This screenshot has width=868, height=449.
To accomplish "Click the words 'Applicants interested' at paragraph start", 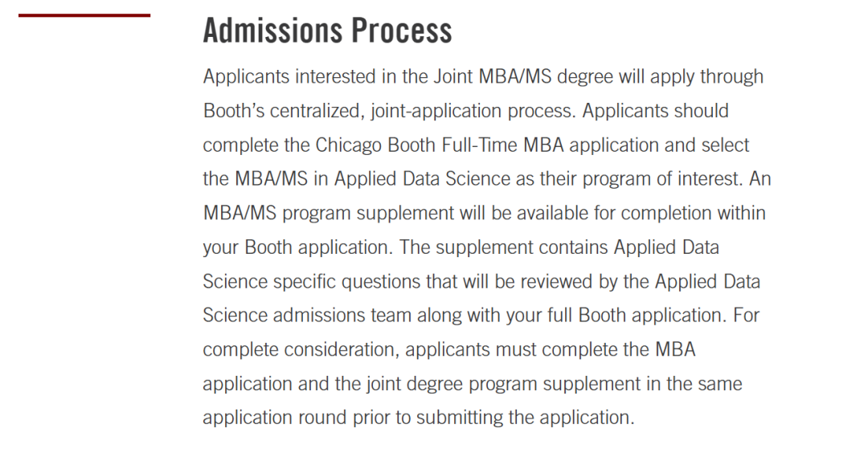I will [289, 76].
